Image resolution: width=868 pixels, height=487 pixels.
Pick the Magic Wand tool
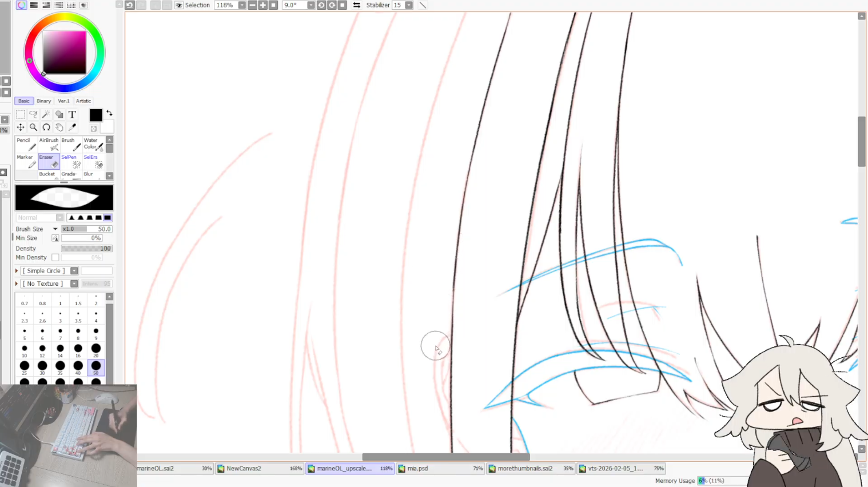pos(46,115)
